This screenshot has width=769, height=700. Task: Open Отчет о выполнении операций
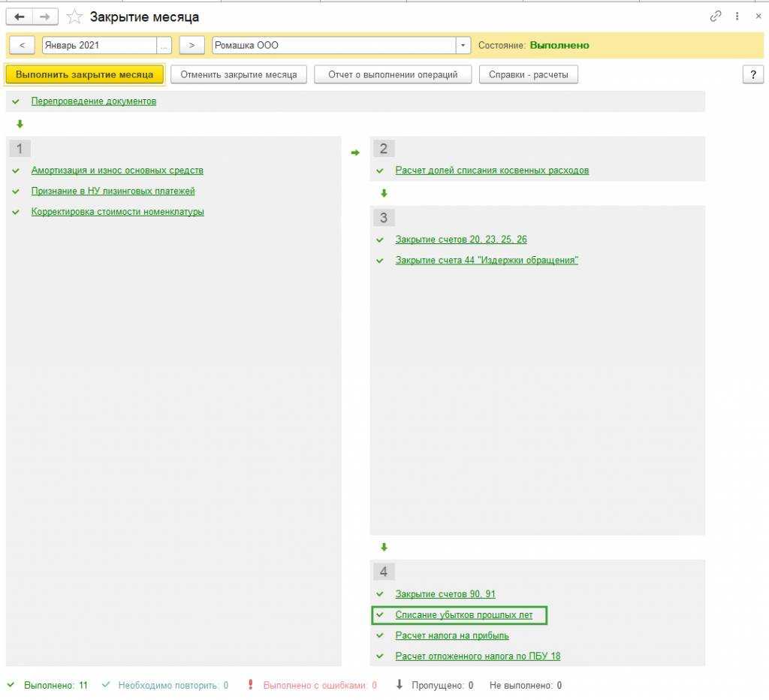(393, 74)
